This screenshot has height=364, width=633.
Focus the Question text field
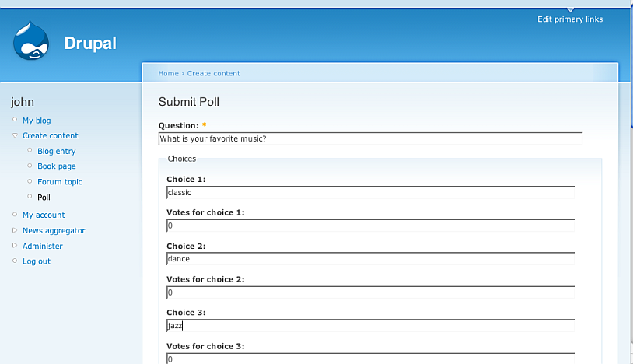369,139
